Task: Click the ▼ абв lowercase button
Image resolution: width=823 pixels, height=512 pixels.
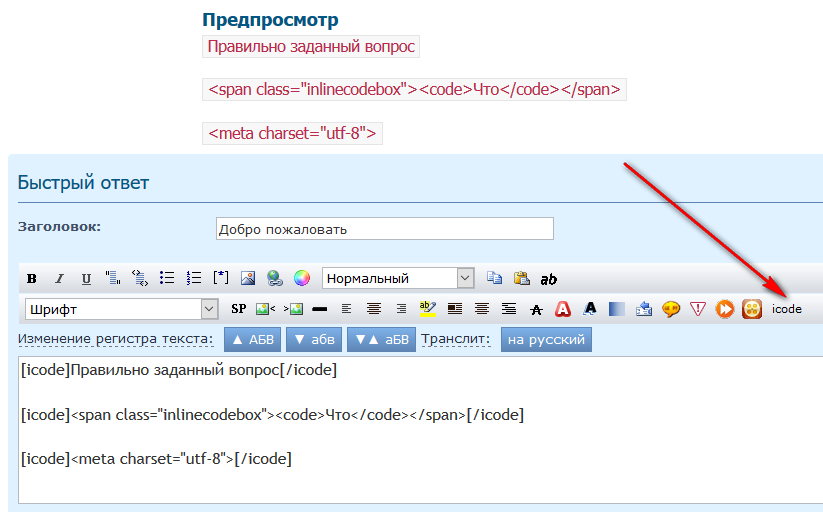Action: pyautogui.click(x=314, y=340)
